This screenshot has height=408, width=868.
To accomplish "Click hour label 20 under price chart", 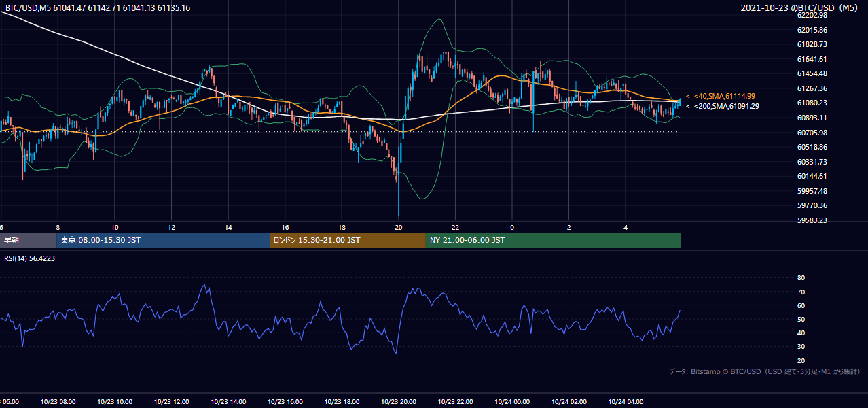I will (399, 228).
